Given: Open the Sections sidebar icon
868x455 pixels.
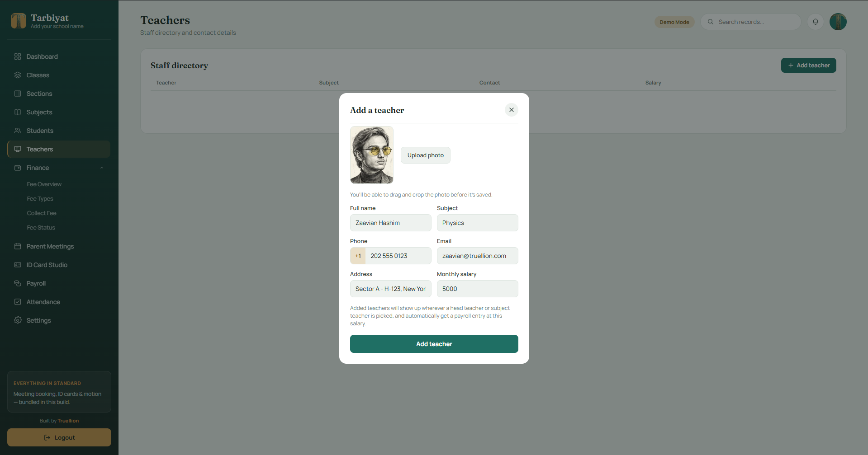Looking at the screenshot, I should point(18,94).
